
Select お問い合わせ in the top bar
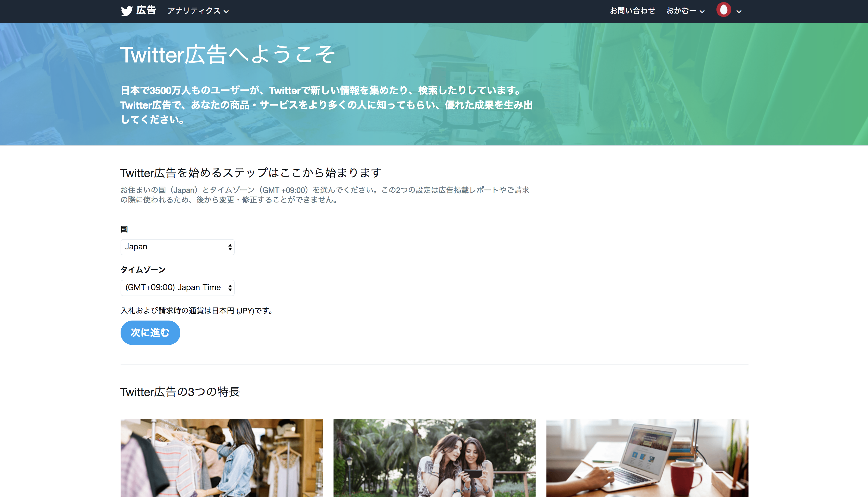[x=633, y=11]
